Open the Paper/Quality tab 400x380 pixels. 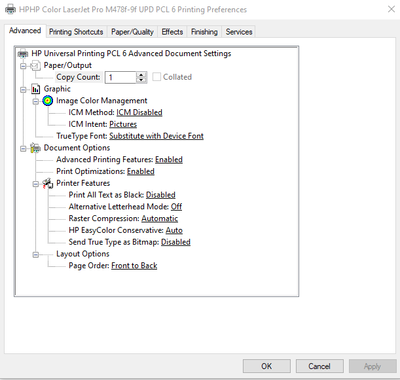[x=132, y=32]
